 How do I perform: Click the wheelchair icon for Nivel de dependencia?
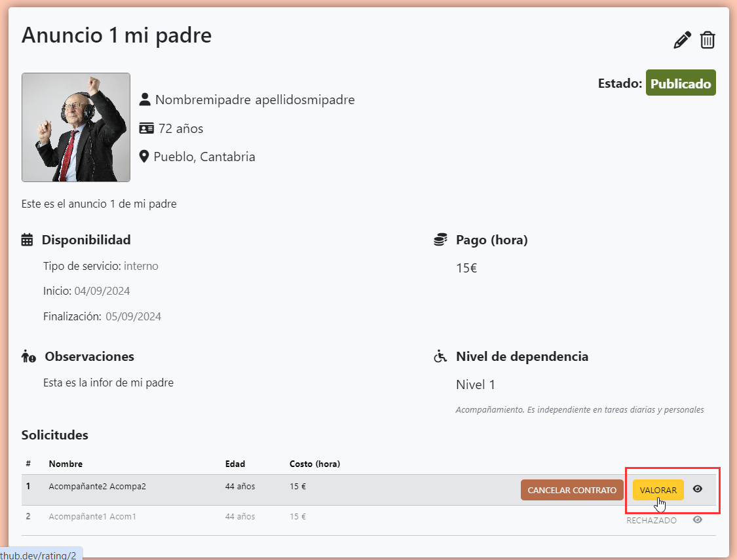(440, 356)
